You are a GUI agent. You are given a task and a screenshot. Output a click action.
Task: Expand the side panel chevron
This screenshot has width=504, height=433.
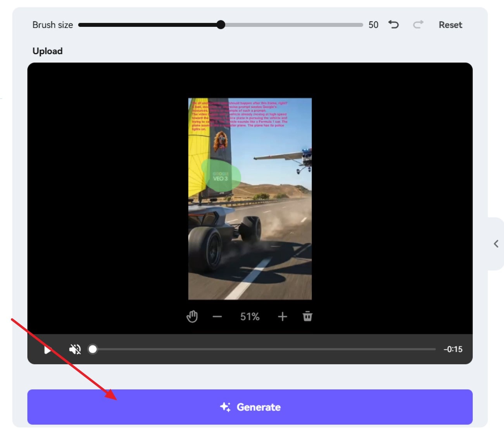(x=496, y=244)
